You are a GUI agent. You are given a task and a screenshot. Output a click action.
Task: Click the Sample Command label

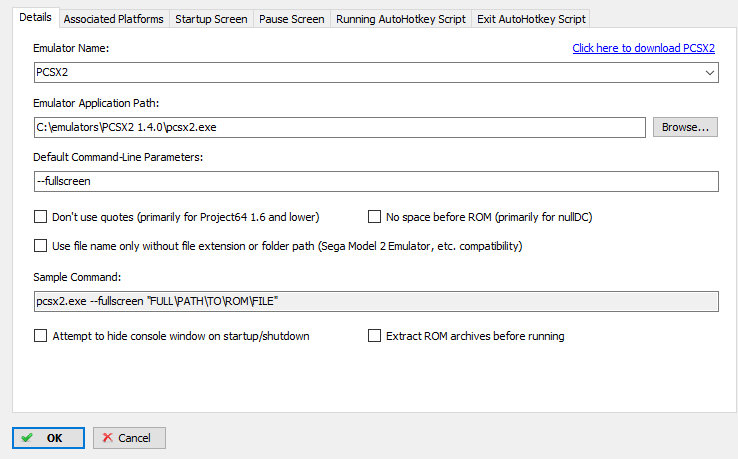77,277
